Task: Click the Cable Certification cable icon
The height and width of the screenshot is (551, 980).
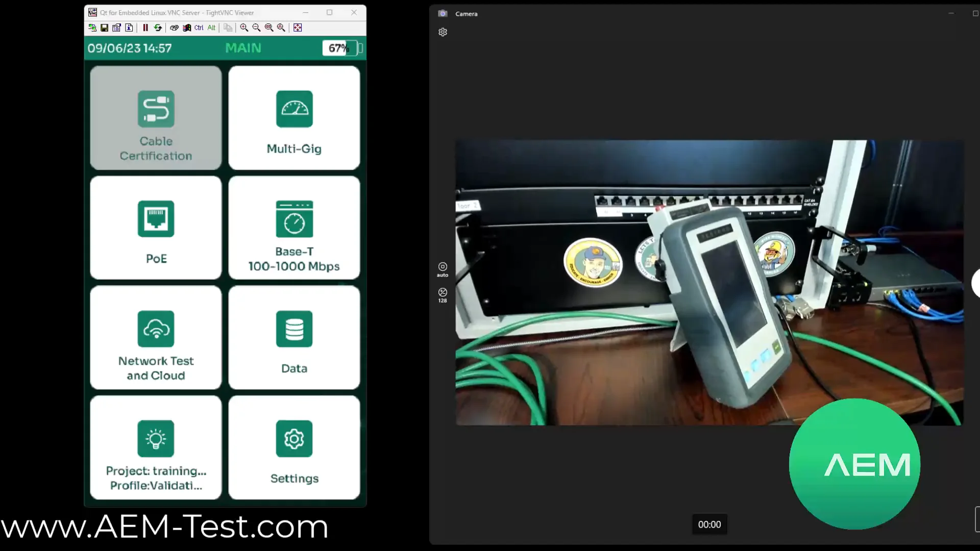Action: click(x=156, y=109)
